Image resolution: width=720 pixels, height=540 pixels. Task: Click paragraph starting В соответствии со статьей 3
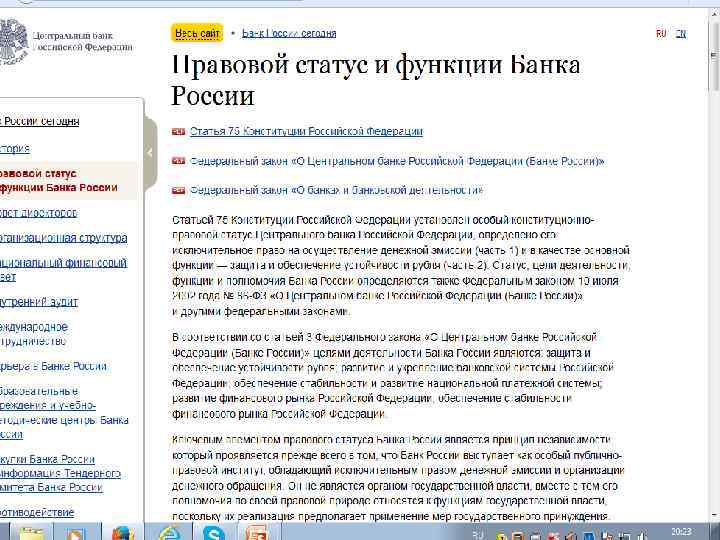[394, 375]
